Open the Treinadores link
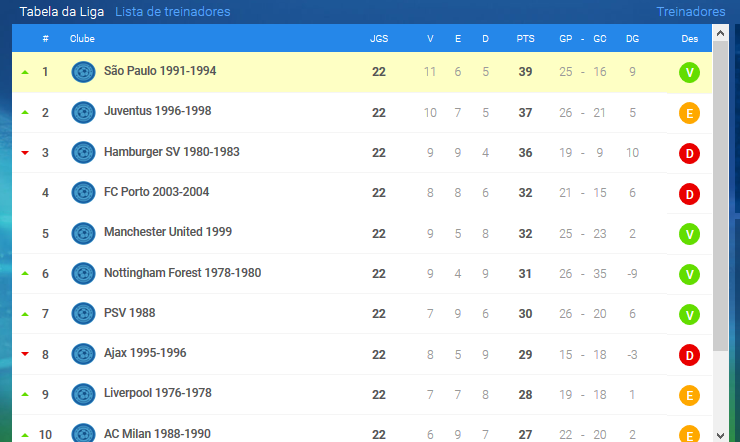This screenshot has width=740, height=442. coord(691,12)
